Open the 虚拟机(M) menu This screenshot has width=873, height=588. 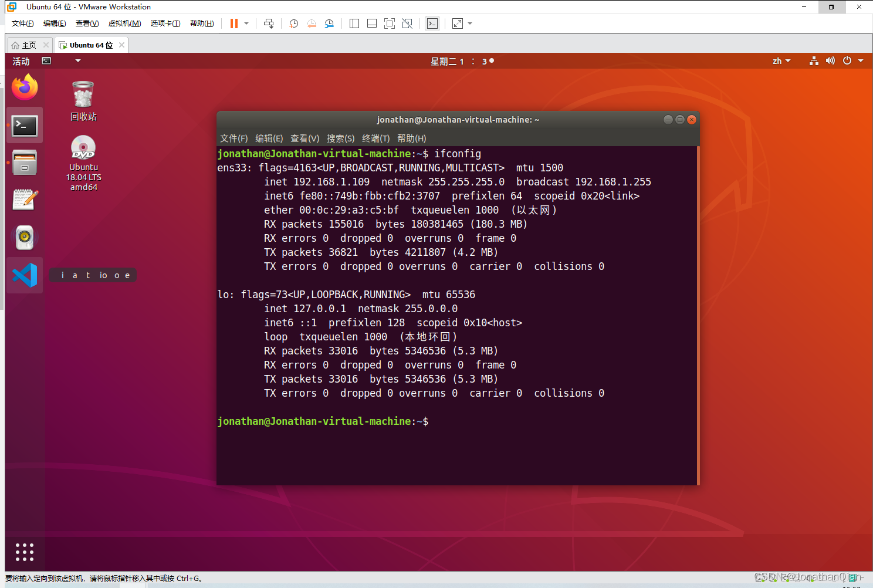coord(124,23)
